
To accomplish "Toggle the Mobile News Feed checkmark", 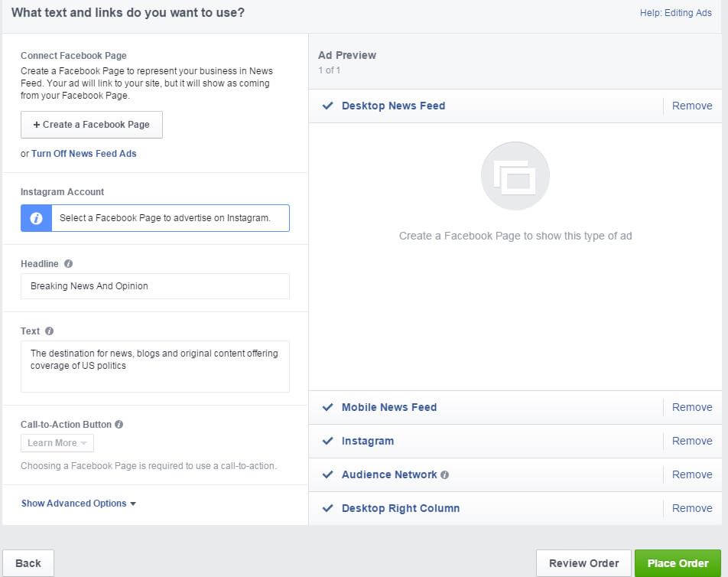I will click(x=328, y=407).
